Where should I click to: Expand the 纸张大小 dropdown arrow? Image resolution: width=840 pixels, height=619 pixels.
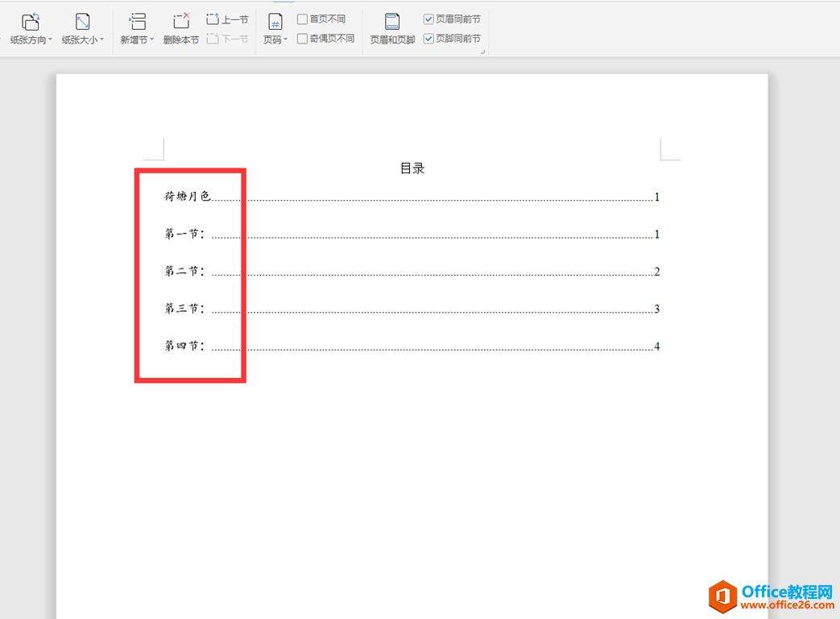click(x=101, y=39)
